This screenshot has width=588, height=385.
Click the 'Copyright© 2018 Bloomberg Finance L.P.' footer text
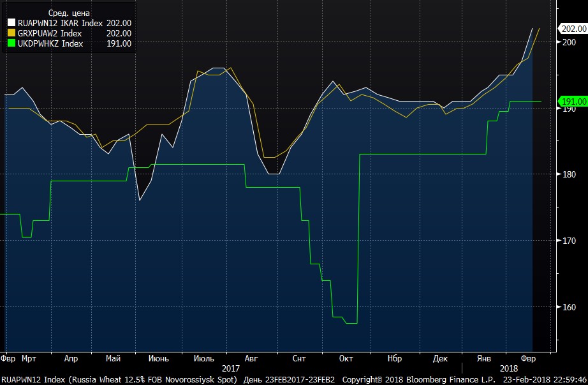coord(419,380)
